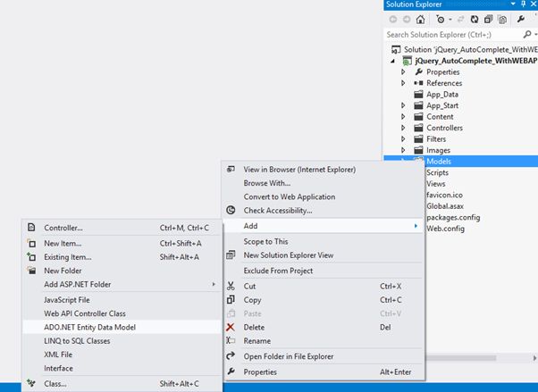
Task: Click the Properties wrench icon in tree
Action: tap(418, 71)
